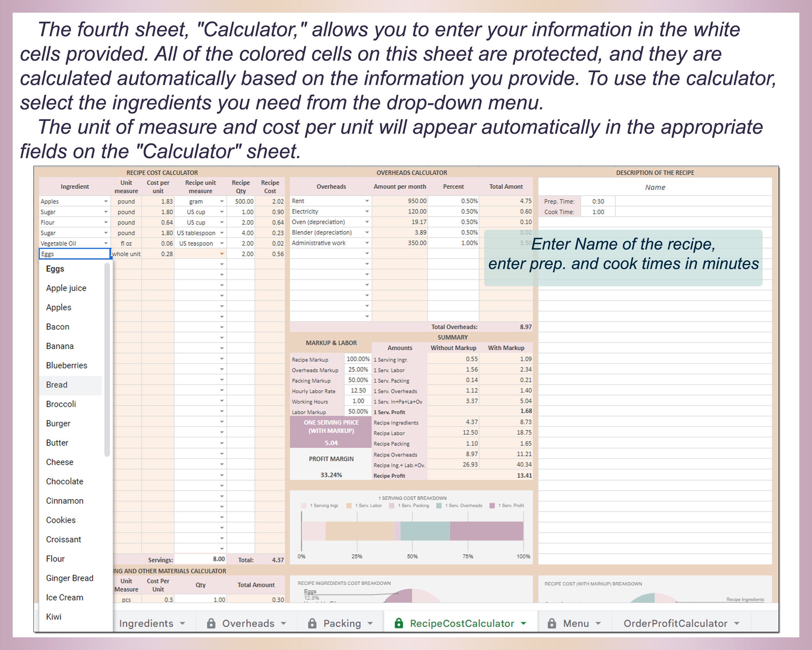Switch to the Packing sheet tab
The height and width of the screenshot is (650, 812).
(342, 624)
